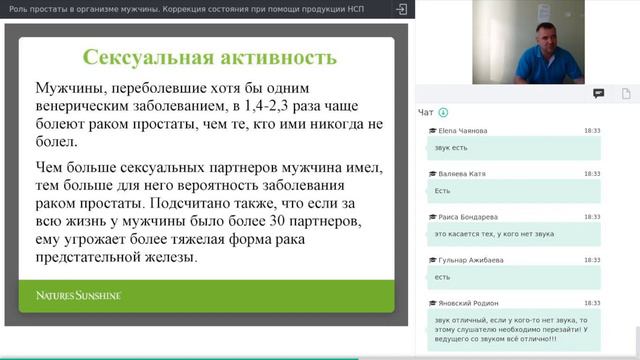
Task: Click the message "есть" from Гульнар Ажибаева
Action: click(x=514, y=278)
